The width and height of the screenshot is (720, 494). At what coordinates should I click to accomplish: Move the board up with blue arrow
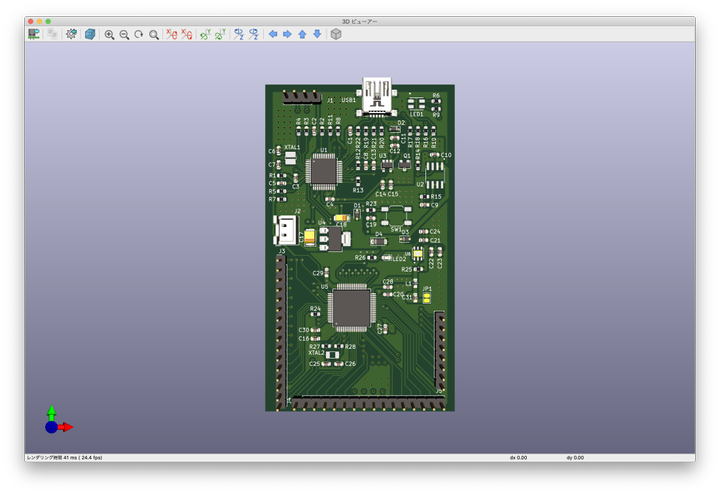click(302, 34)
